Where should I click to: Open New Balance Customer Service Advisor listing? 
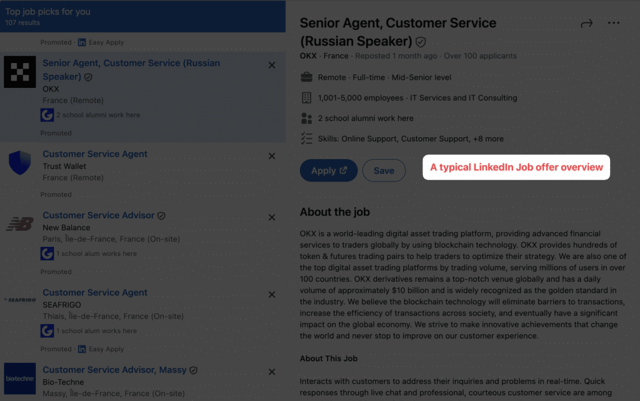[x=98, y=215]
